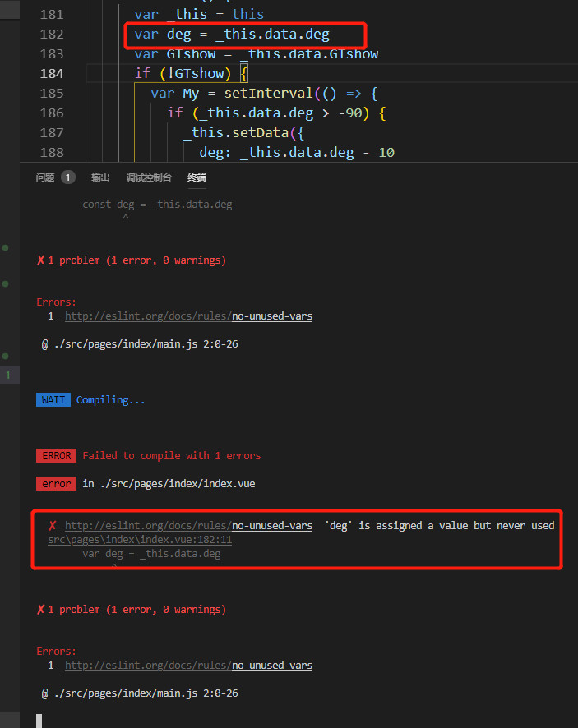Click the lowercase red 'error' badge
Image resolution: width=578 pixels, height=728 pixels.
56,484
